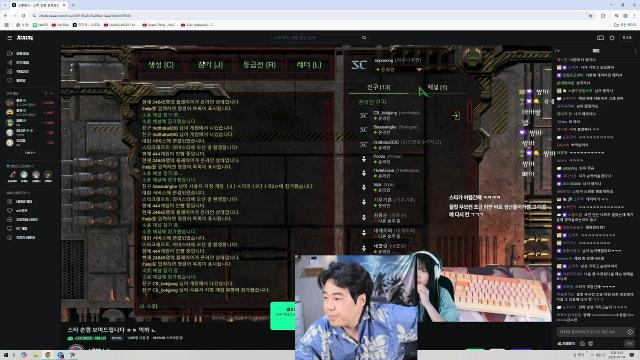Viewport: 640px width, 360px height.
Task: Open the first followed channel in the sidebar
Action: [30, 102]
